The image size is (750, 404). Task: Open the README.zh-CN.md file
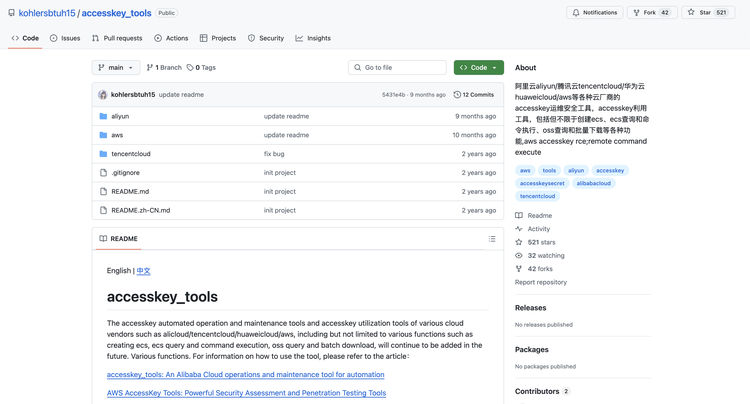pyautogui.click(x=141, y=210)
